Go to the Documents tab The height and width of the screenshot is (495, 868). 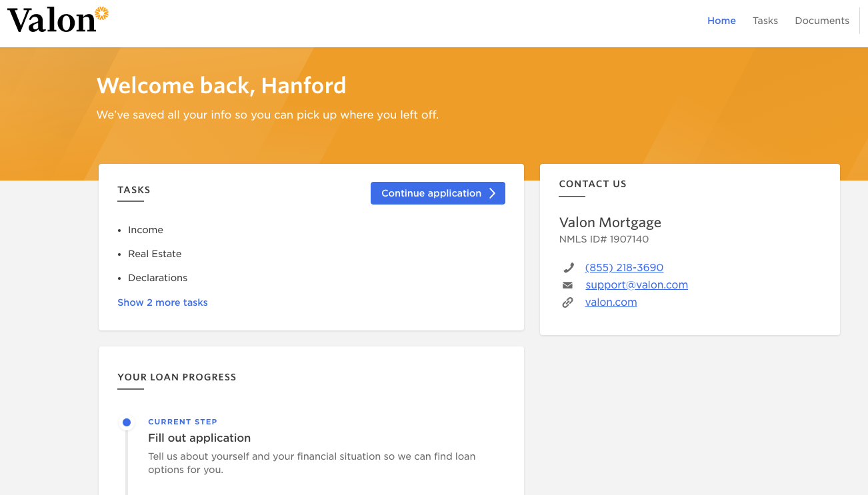822,21
